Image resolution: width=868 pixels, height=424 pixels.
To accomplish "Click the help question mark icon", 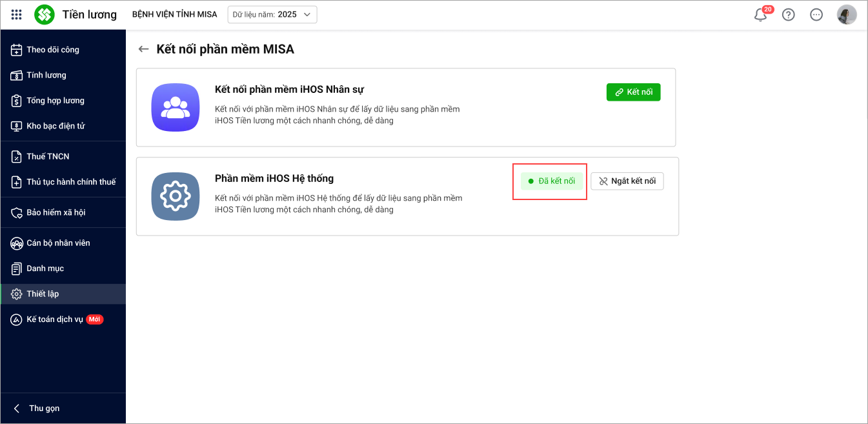I will click(788, 15).
